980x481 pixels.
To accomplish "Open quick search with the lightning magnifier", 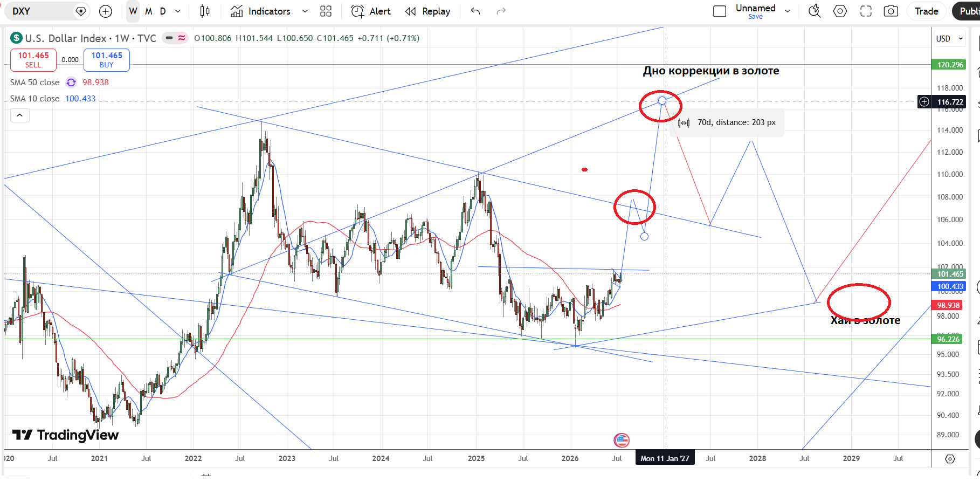I will [x=815, y=11].
